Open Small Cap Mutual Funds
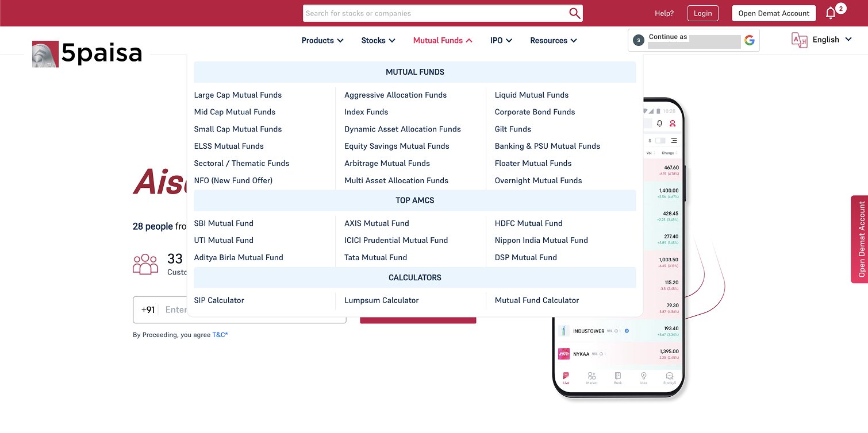Image resolution: width=868 pixels, height=433 pixels. point(238,129)
